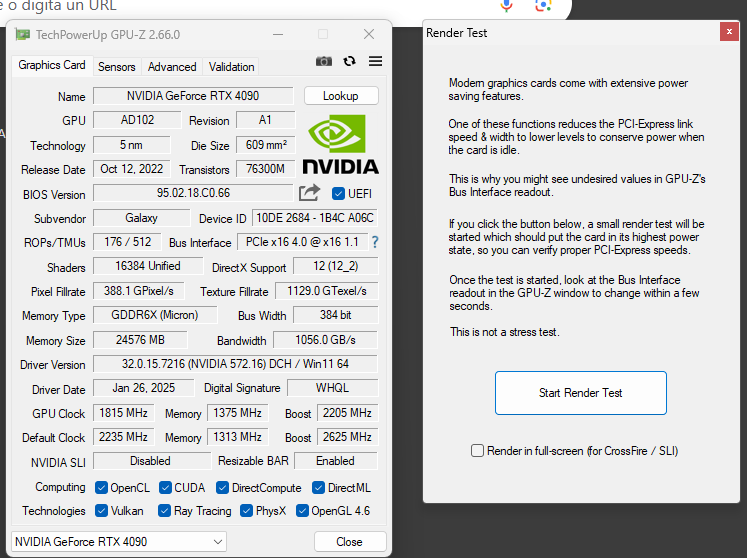747x558 pixels.
Task: Click the Device ID value 10DE 2684
Action: point(315,218)
